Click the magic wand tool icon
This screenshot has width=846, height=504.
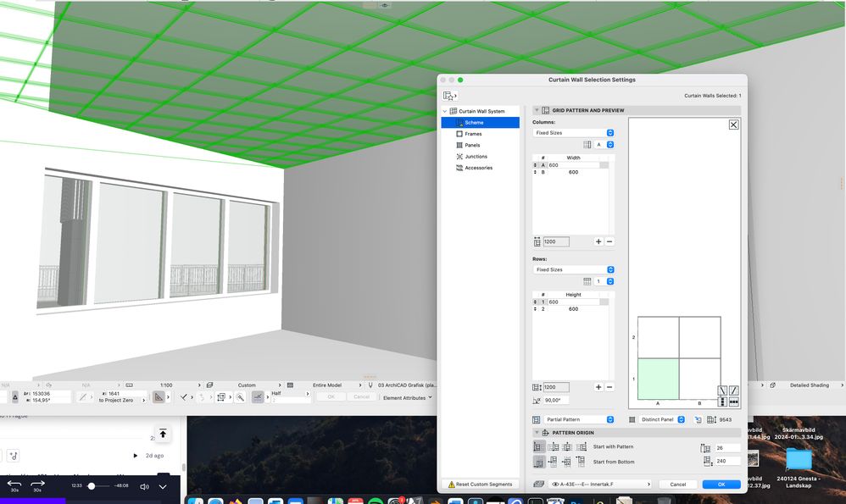[241, 397]
